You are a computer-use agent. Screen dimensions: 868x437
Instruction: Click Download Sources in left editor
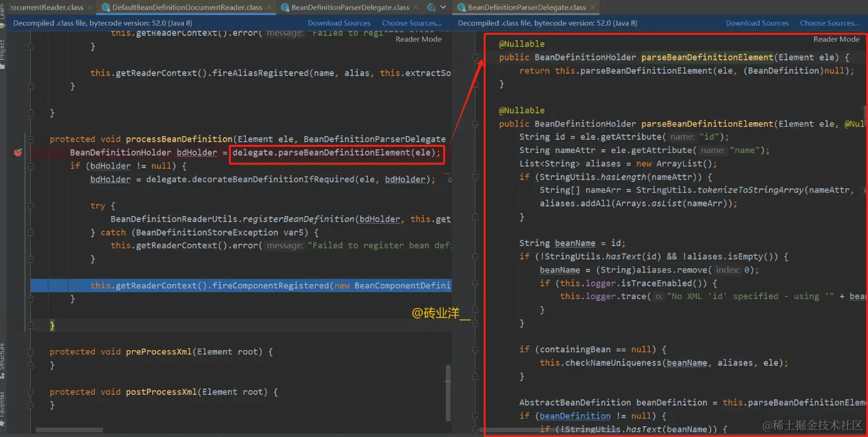tap(339, 23)
